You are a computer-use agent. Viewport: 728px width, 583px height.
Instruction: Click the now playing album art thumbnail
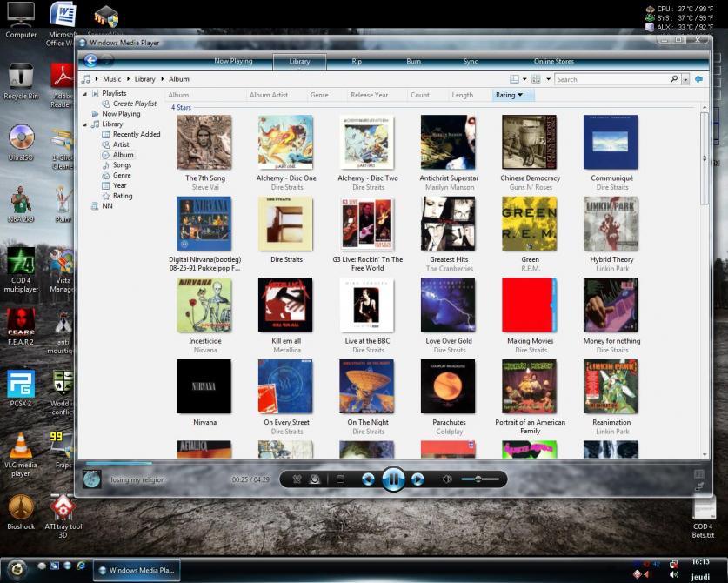(92, 479)
